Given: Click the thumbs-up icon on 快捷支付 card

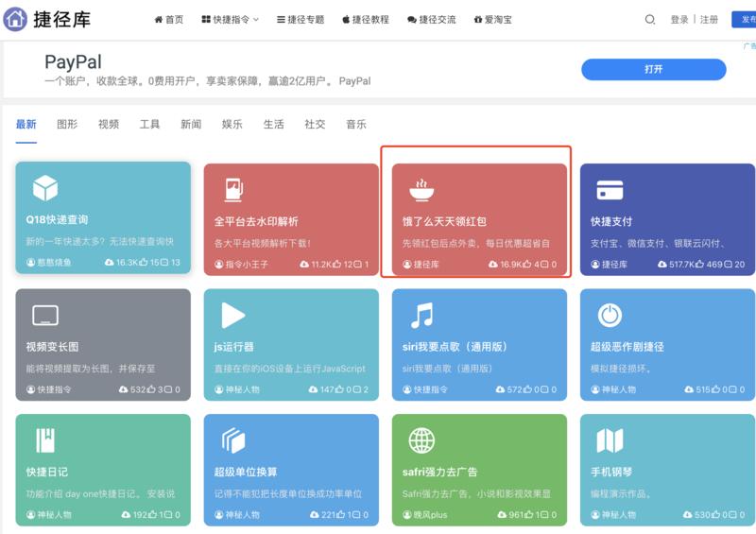Looking at the screenshot, I should point(701,265).
